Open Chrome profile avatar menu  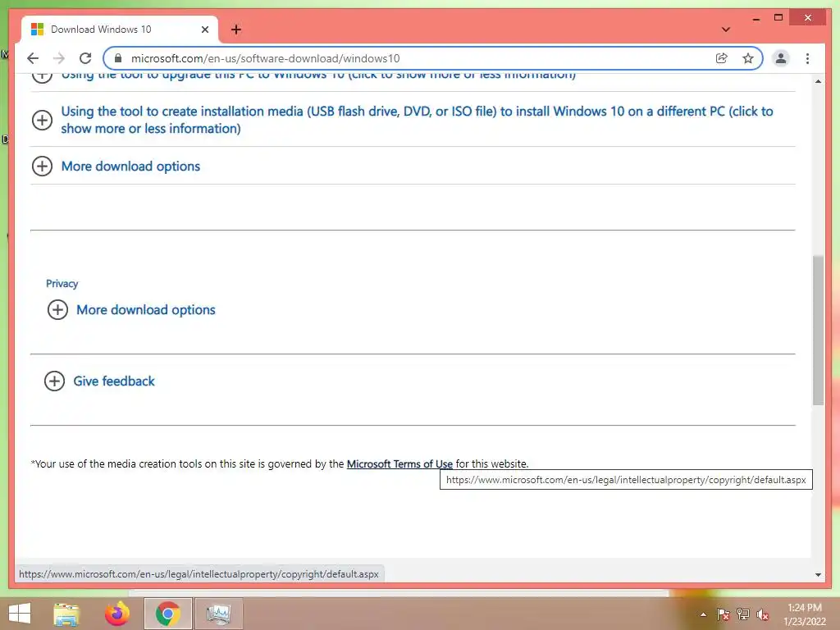coord(781,58)
